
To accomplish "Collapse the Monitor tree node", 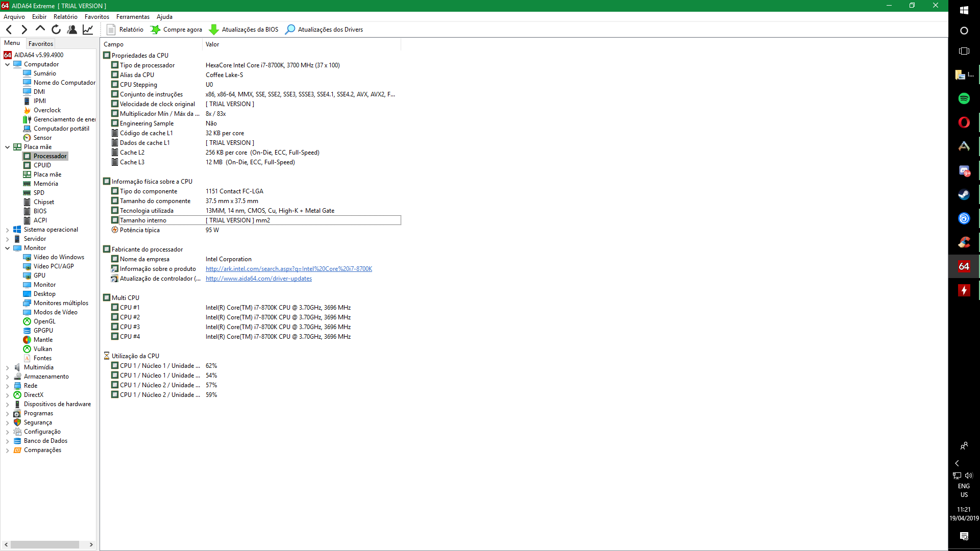I will tap(8, 248).
